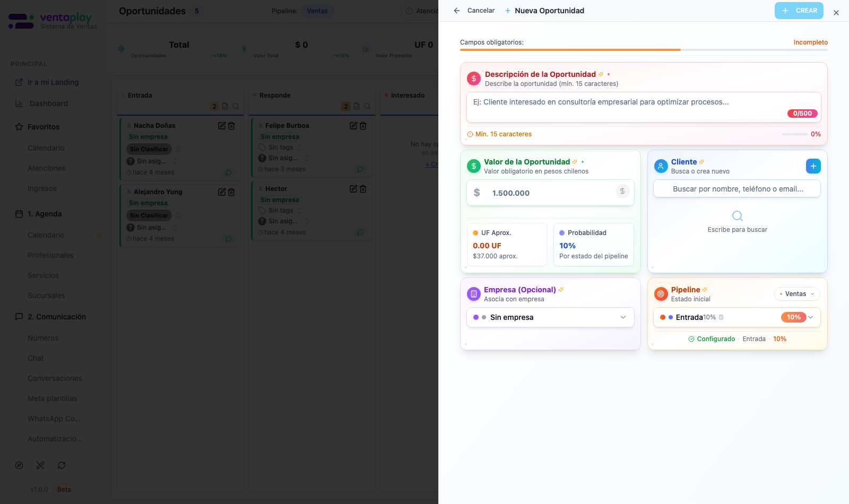
Task: Delete the Hector opportunity
Action: pyautogui.click(x=363, y=189)
